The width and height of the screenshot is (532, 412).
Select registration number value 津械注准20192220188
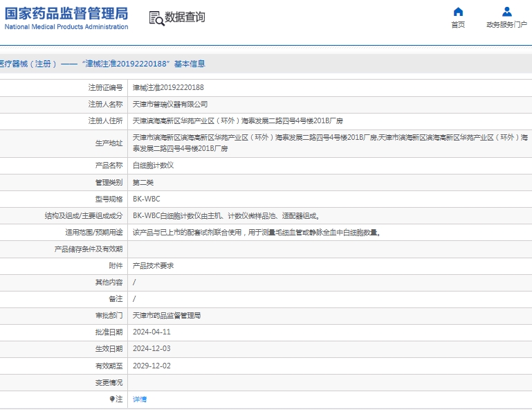(x=168, y=87)
